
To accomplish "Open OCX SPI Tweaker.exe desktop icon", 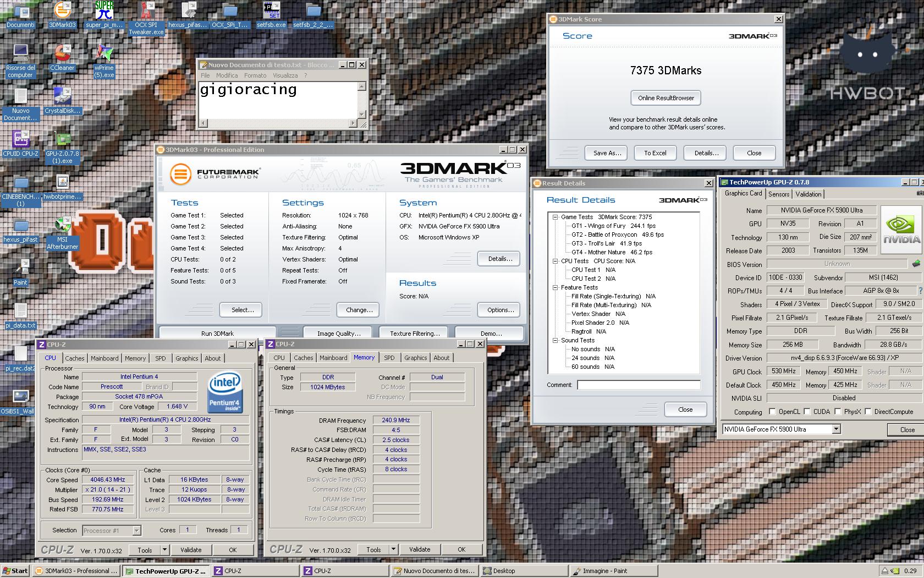I will pyautogui.click(x=146, y=18).
